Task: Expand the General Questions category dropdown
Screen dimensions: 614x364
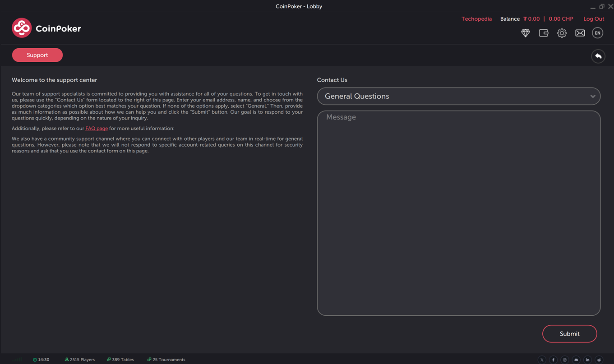Action: (458, 96)
